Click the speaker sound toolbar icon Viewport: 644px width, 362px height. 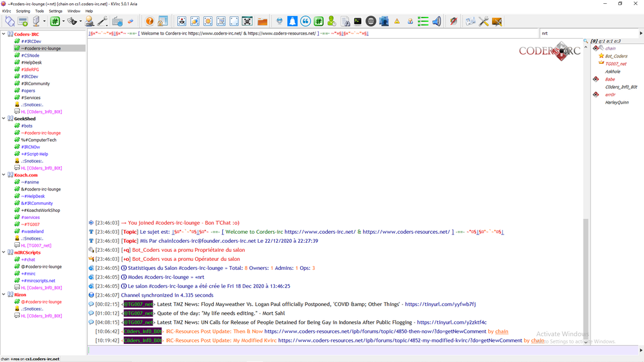437,21
